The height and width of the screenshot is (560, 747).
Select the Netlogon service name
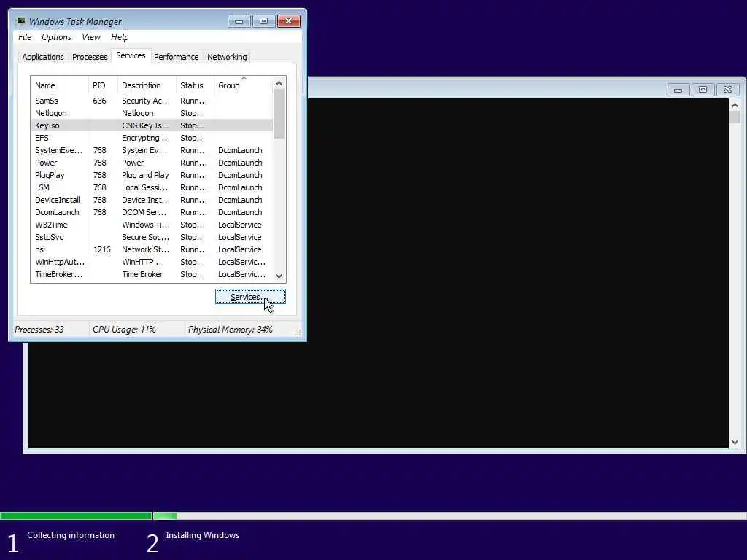[x=50, y=113]
